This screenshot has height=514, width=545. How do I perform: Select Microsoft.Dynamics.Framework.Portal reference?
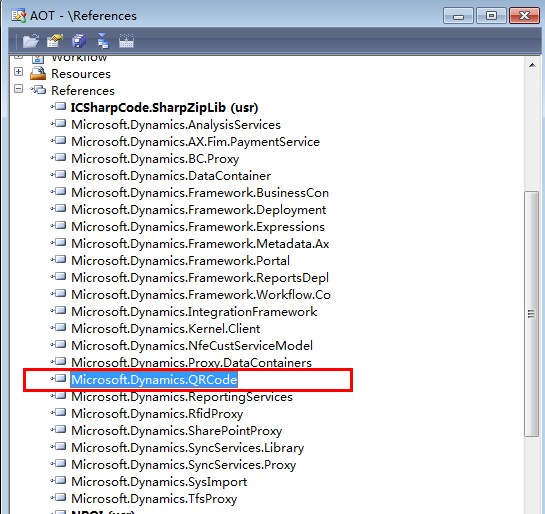(x=180, y=261)
